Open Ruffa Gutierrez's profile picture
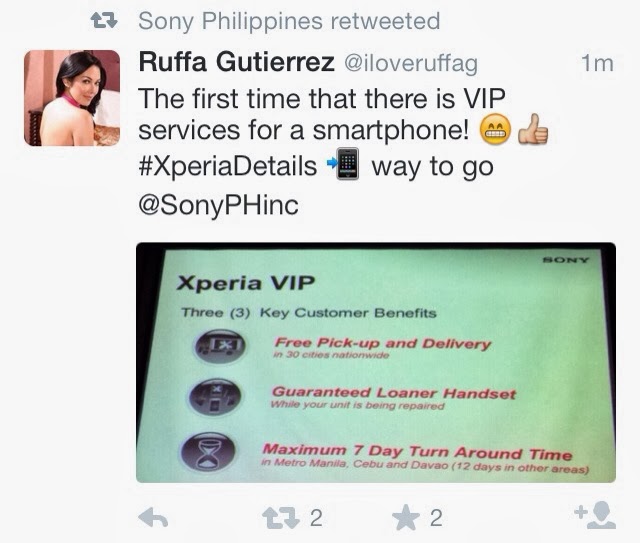The height and width of the screenshot is (543, 640). coord(72,98)
